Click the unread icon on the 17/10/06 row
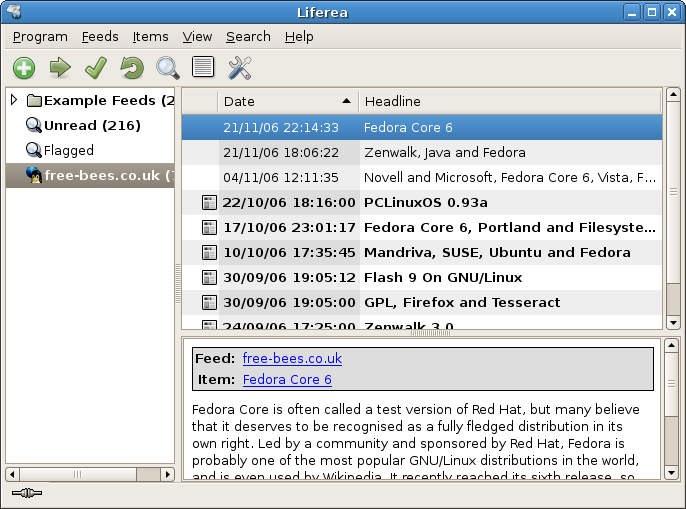This screenshot has height=509, width=686. [x=209, y=228]
